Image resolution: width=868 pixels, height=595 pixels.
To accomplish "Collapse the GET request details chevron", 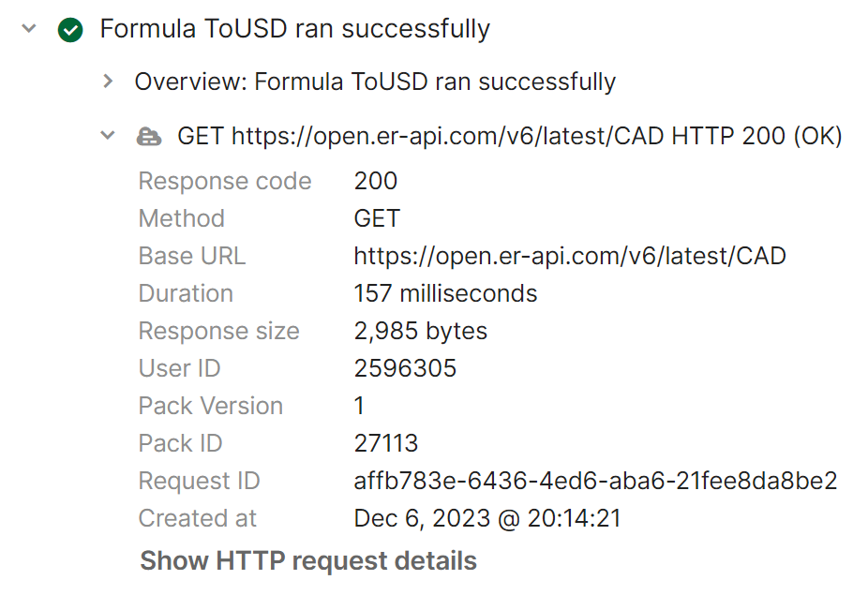I will pos(108,137).
